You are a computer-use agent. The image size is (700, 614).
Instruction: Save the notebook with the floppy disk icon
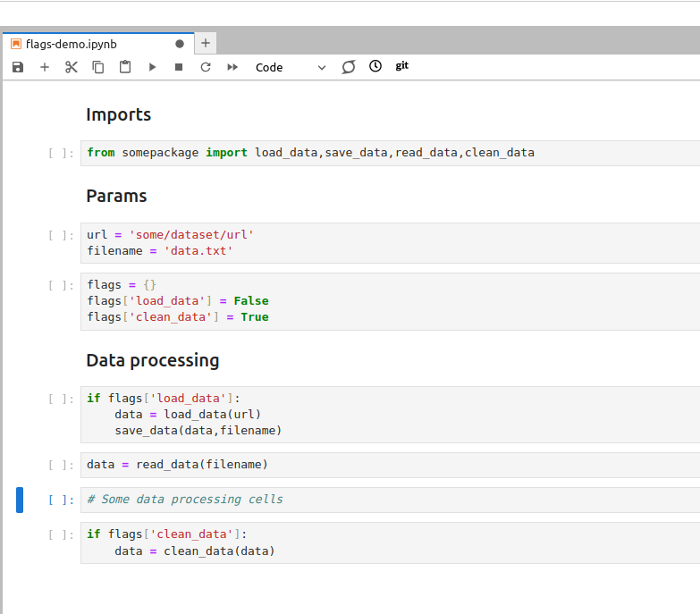[x=18, y=67]
